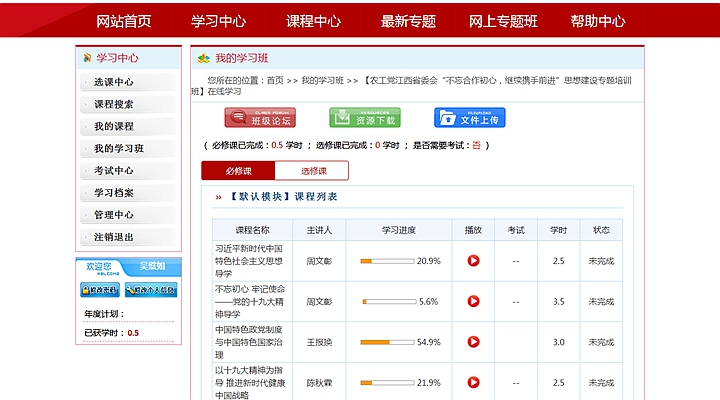Click the 修改密码 lock button
Image resolution: width=720 pixels, height=400 pixels.
click(x=100, y=290)
